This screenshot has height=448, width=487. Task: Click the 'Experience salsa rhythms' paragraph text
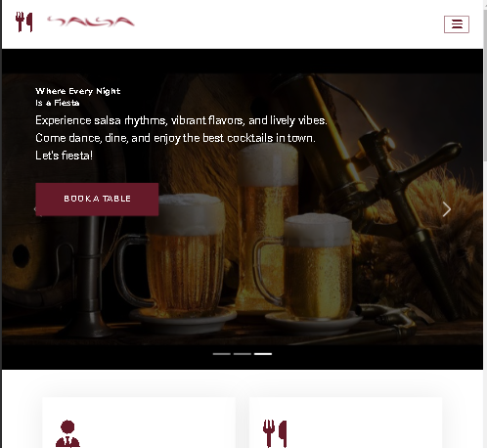(x=181, y=129)
